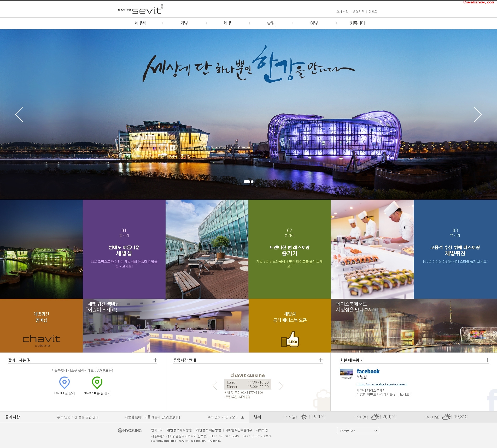497x448 pixels.
Task: Click the Facebook Like thumbs-up icon
Action: pyautogui.click(x=290, y=339)
